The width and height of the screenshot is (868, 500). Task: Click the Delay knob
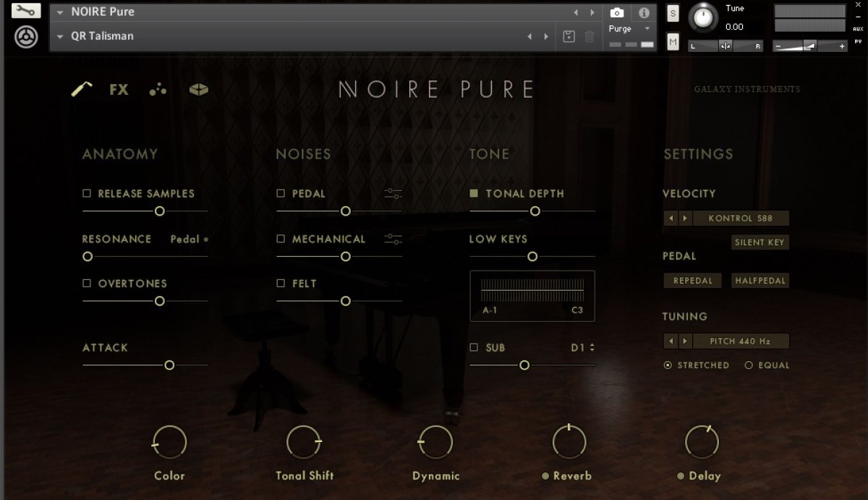pyautogui.click(x=702, y=442)
